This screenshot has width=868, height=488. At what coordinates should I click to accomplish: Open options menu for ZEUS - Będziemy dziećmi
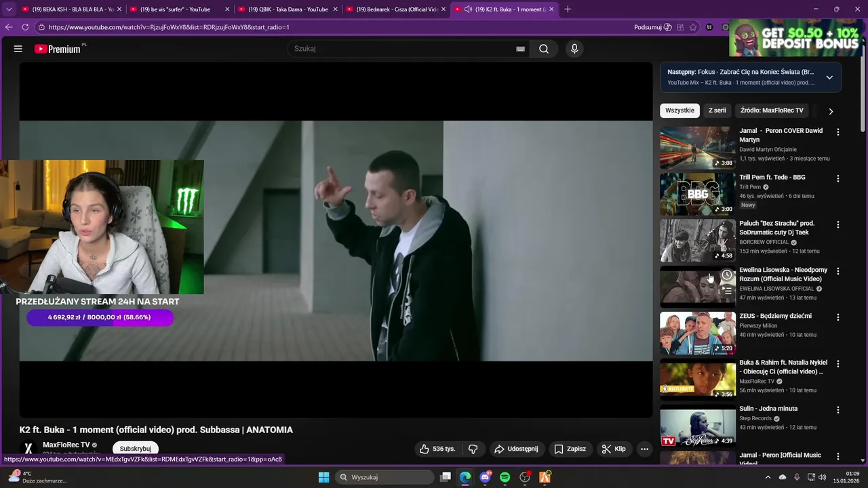838,317
